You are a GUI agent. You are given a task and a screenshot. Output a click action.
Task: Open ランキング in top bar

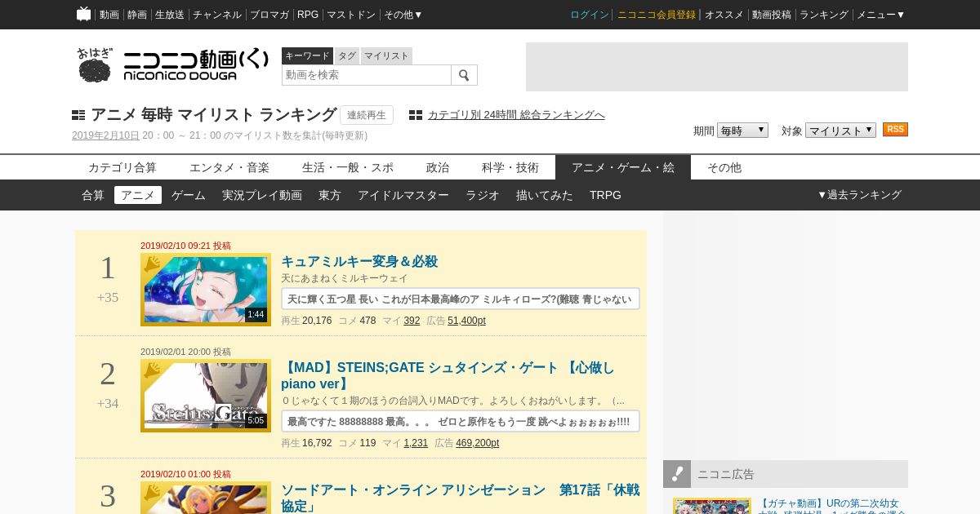coord(824,15)
